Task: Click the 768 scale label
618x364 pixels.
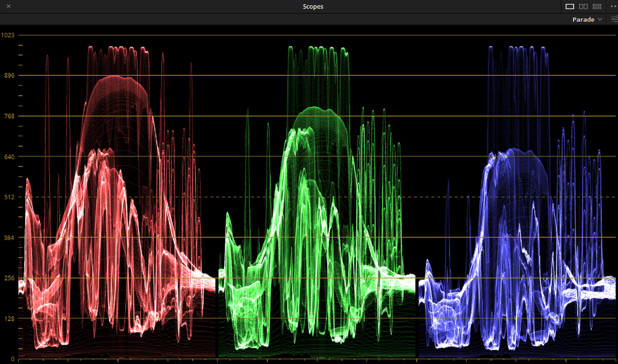Action: click(10, 116)
